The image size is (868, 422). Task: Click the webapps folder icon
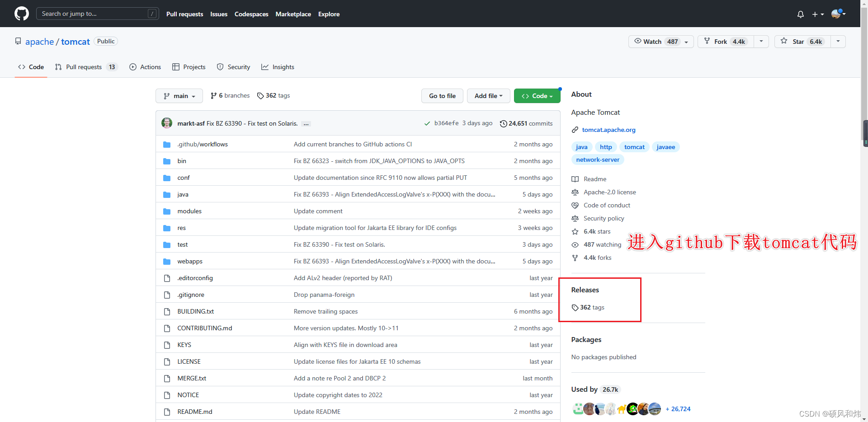point(167,262)
